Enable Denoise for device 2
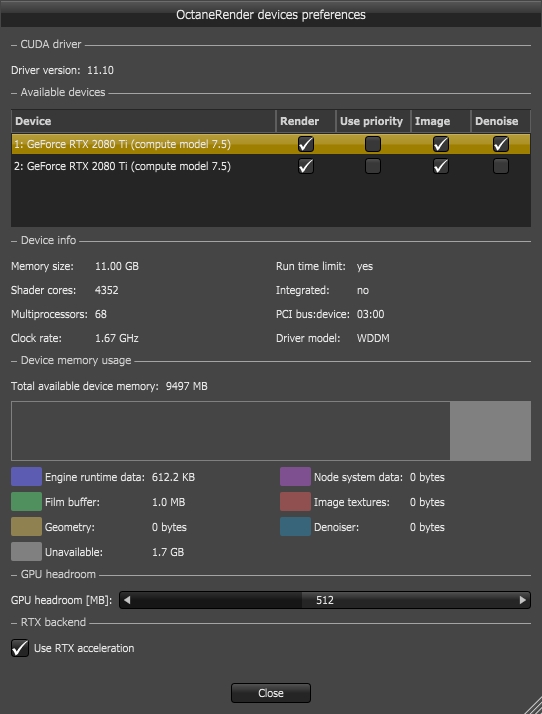 (x=501, y=166)
